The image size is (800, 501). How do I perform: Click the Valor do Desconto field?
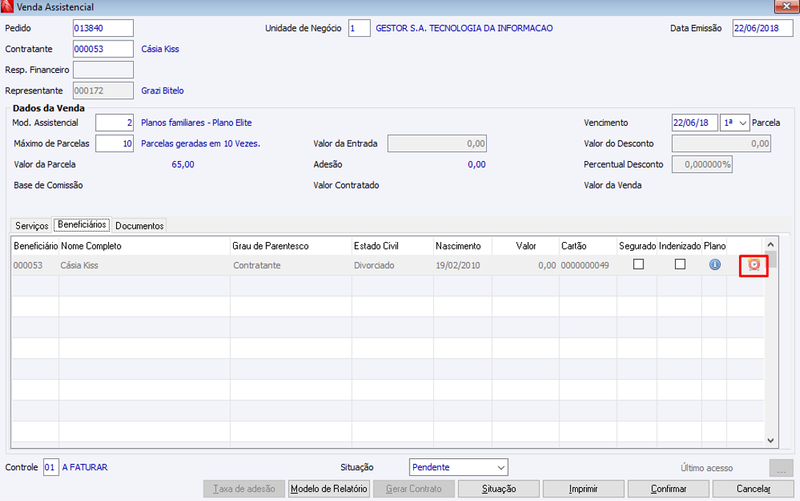click(x=721, y=144)
